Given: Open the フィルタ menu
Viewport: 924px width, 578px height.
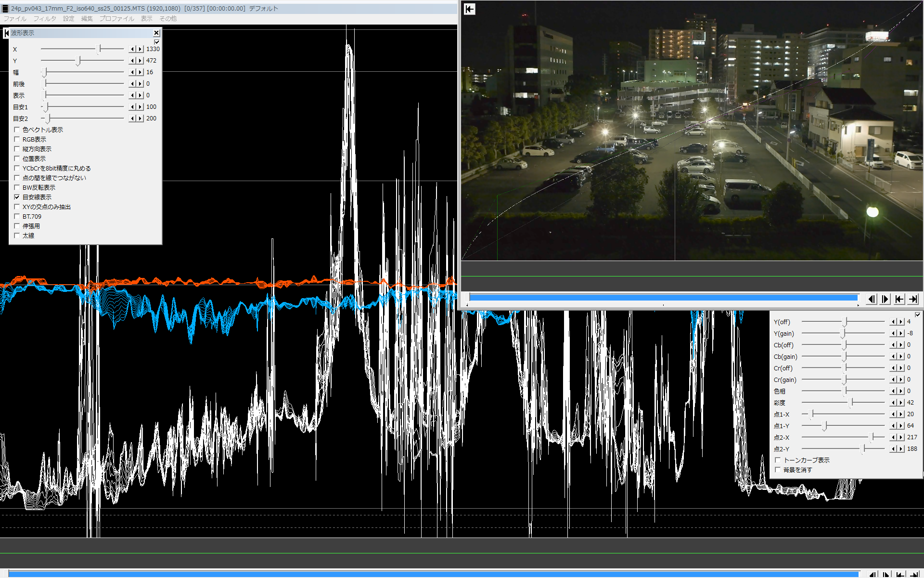Looking at the screenshot, I should tap(44, 18).
